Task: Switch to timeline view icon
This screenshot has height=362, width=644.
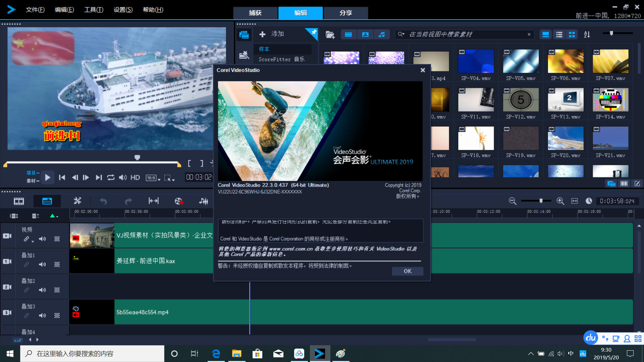Action: (x=47, y=201)
